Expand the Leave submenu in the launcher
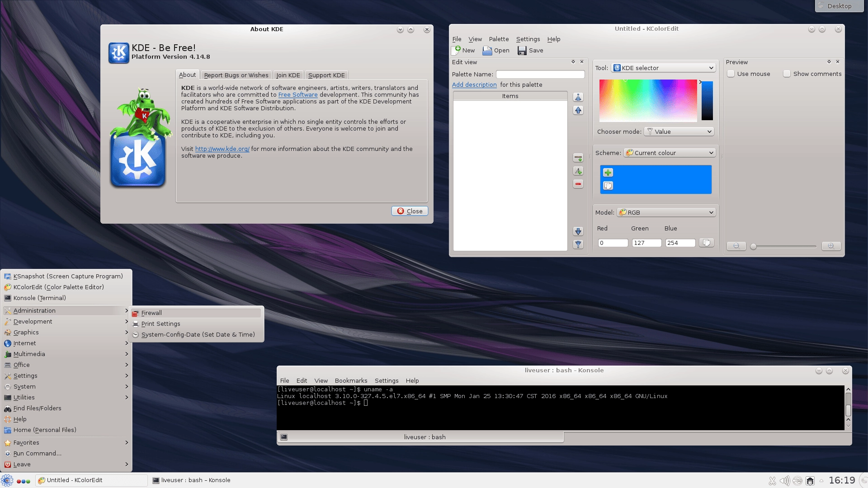Viewport: 868px width, 488px height. pos(66,464)
